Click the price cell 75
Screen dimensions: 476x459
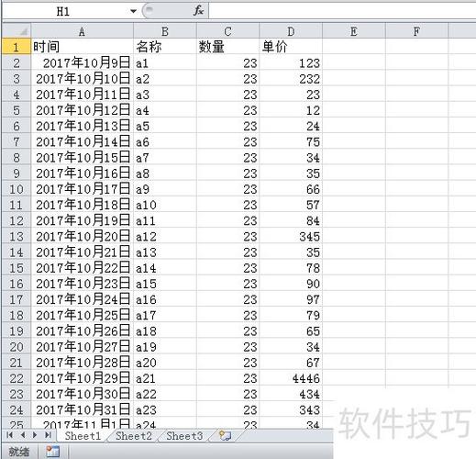point(291,141)
